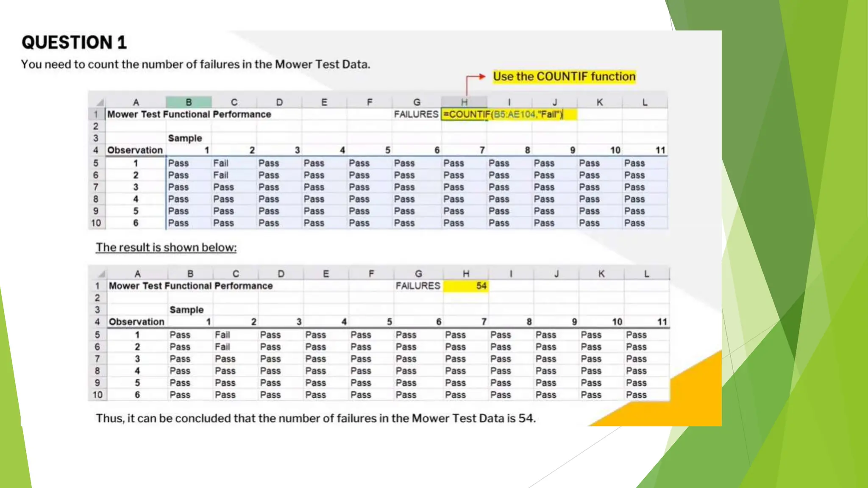Select column A header in the bottom spreadsheet
Image resolution: width=868 pixels, height=488 pixels.
click(x=137, y=274)
